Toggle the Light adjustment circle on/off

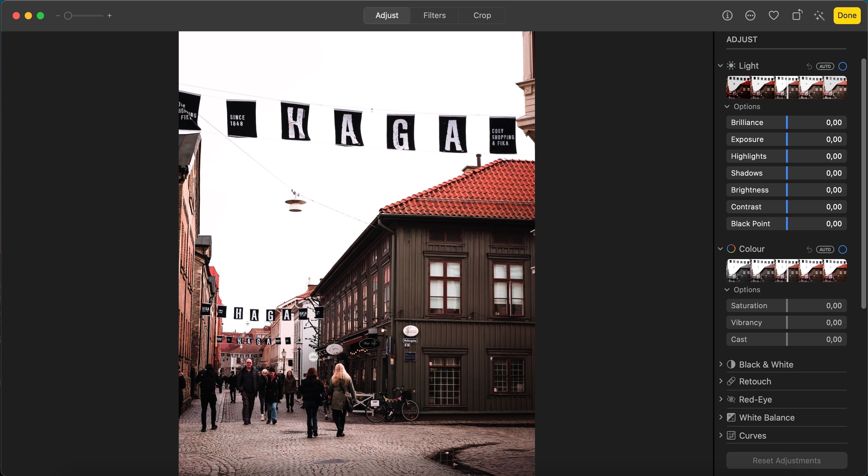coord(842,66)
